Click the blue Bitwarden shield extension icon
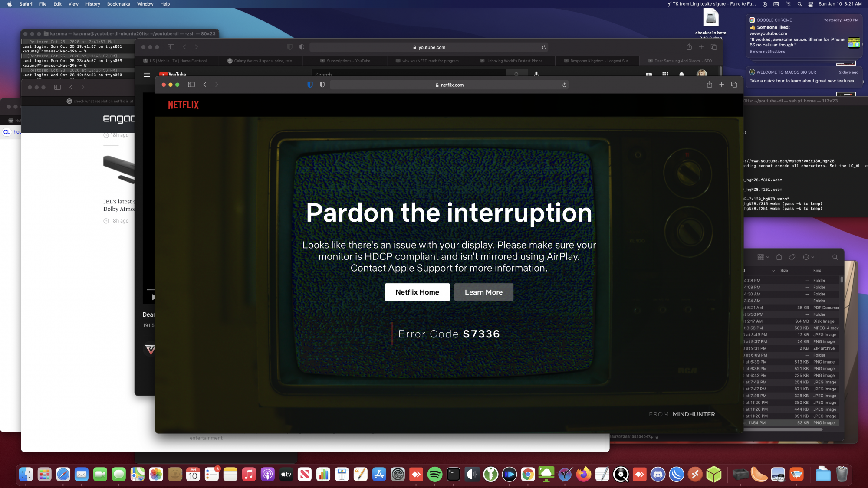 310,85
